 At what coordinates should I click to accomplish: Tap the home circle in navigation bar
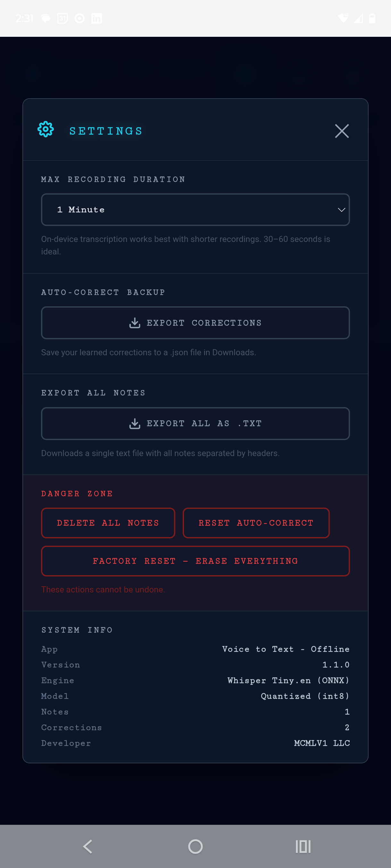pyautogui.click(x=195, y=847)
